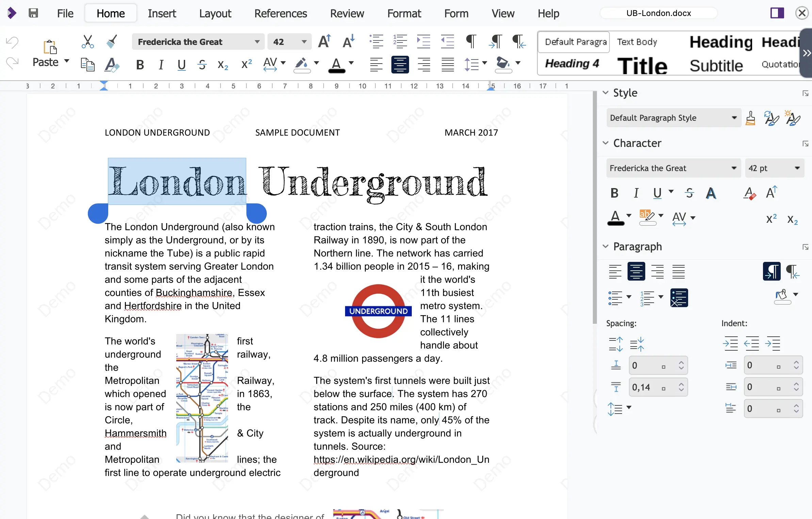Toggle right-to-left paragraph direction
Image resolution: width=812 pixels, height=519 pixels.
[792, 271]
